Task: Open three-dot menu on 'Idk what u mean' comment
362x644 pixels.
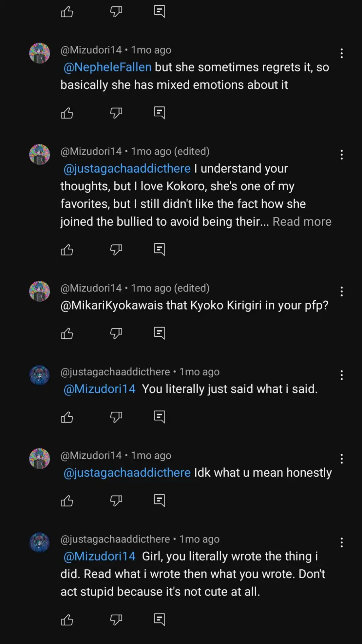Action: 341,459
